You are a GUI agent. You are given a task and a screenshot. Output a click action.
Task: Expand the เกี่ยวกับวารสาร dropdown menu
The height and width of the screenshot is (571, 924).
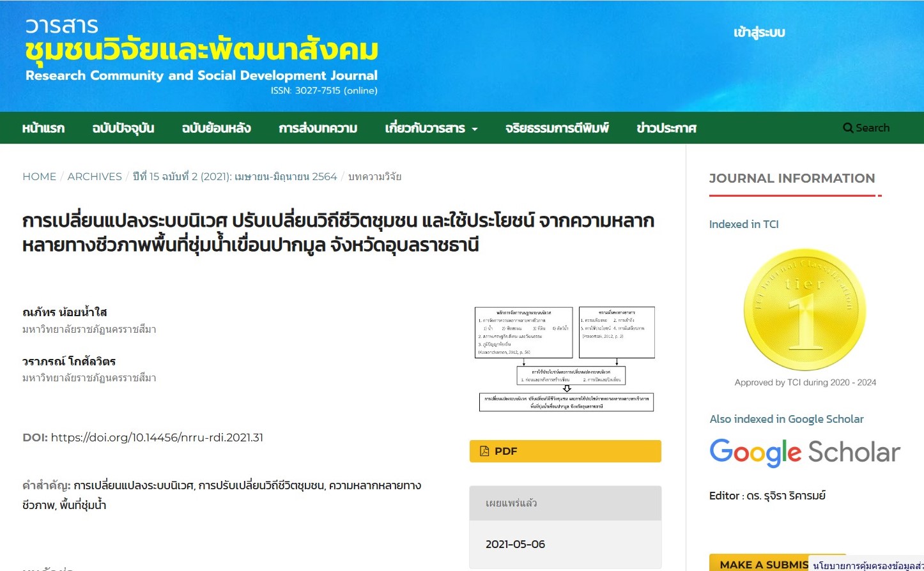[431, 128]
